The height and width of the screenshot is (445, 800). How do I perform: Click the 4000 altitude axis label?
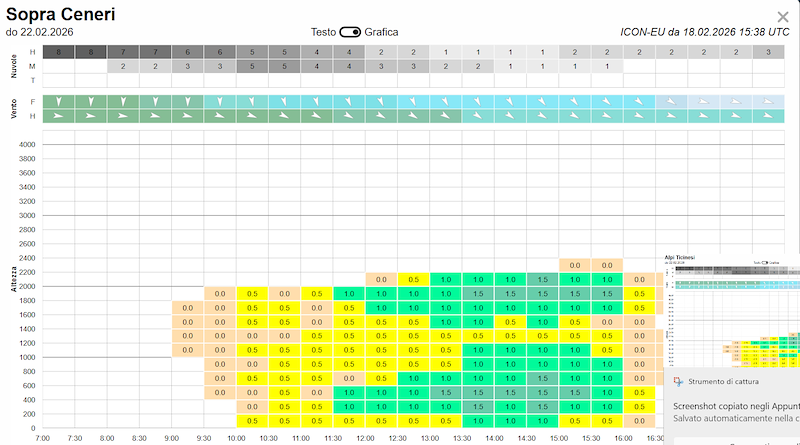click(27, 145)
